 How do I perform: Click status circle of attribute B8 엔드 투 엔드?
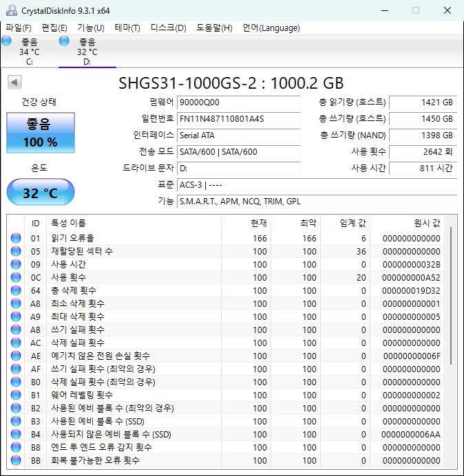(16, 447)
